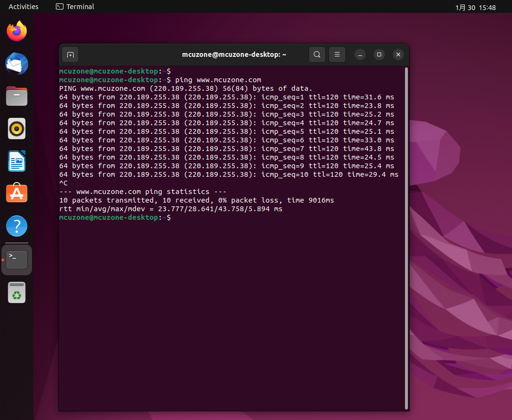This screenshot has width=512, height=420.
Task: Click the icmp_seq=9 time=25.4 ms line
Action: pyautogui.click(x=226, y=166)
